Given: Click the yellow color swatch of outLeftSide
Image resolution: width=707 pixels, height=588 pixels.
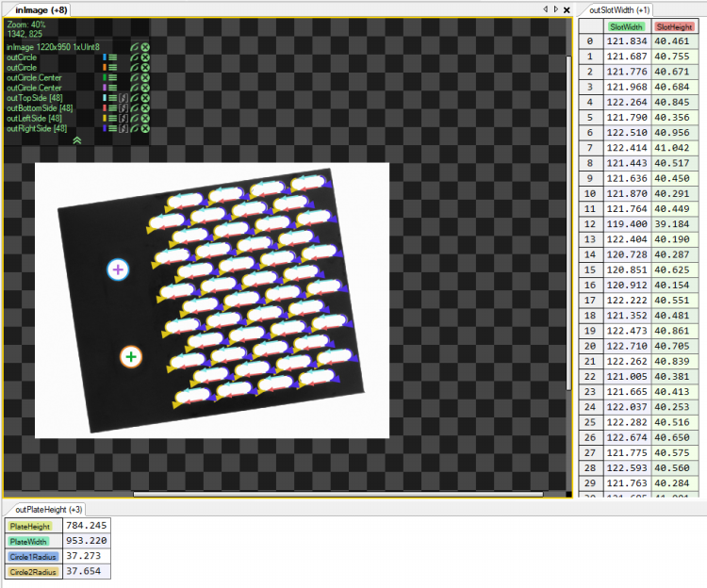Looking at the screenshot, I should pos(105,119).
